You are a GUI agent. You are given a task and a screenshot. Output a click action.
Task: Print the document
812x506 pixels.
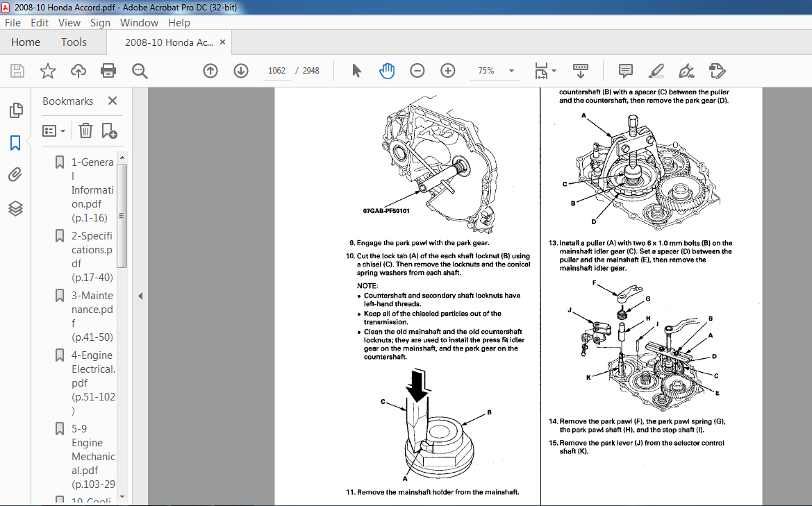tap(108, 71)
